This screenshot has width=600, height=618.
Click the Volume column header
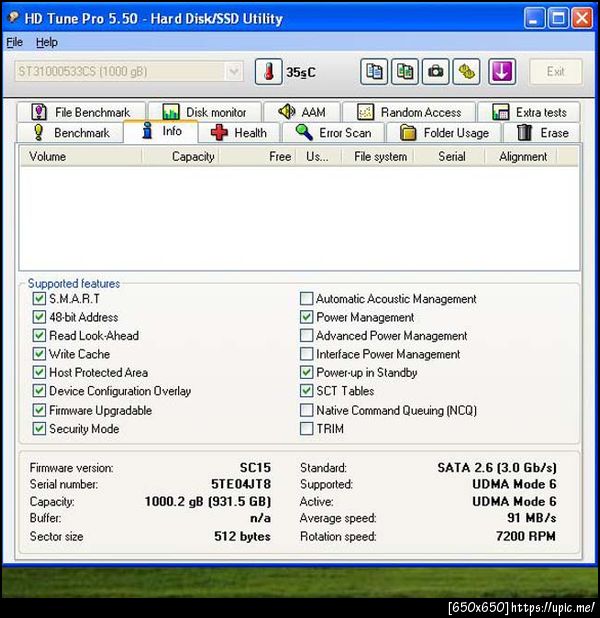[x=81, y=156]
